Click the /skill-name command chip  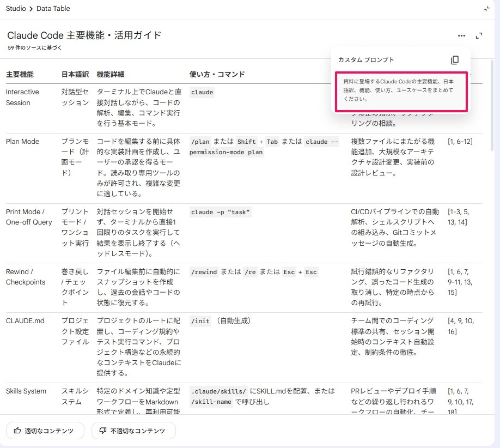coord(211,402)
